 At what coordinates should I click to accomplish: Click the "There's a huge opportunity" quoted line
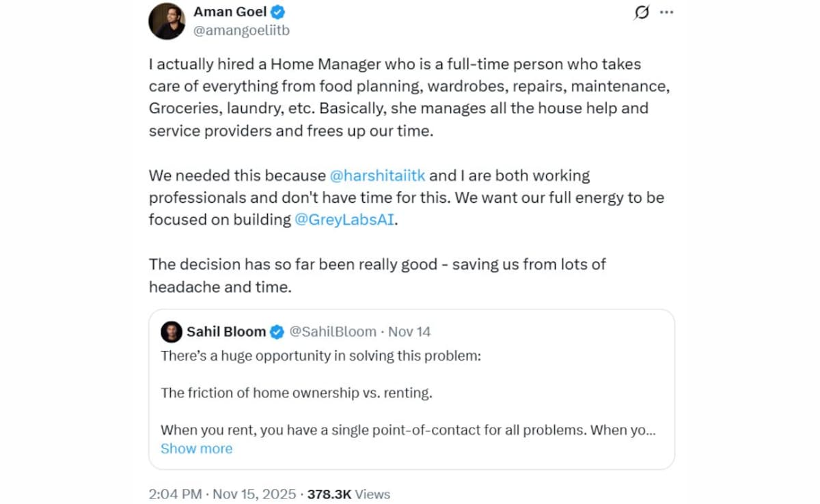point(321,356)
